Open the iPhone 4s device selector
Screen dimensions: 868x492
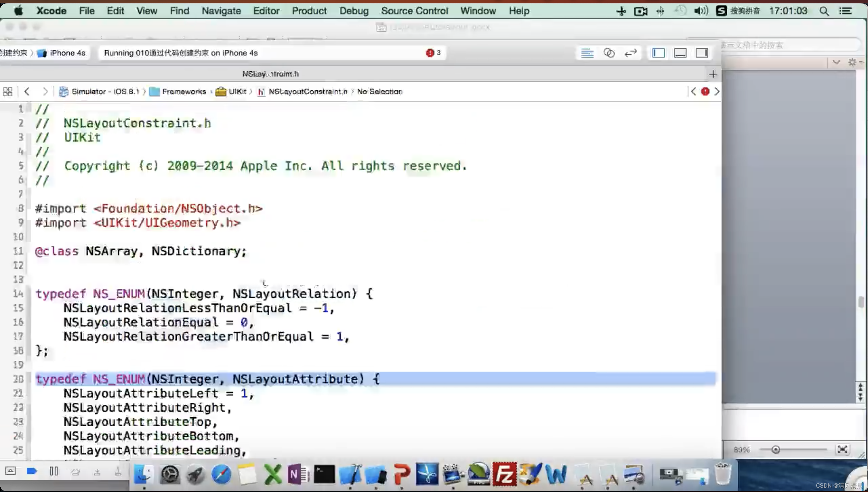[67, 53]
